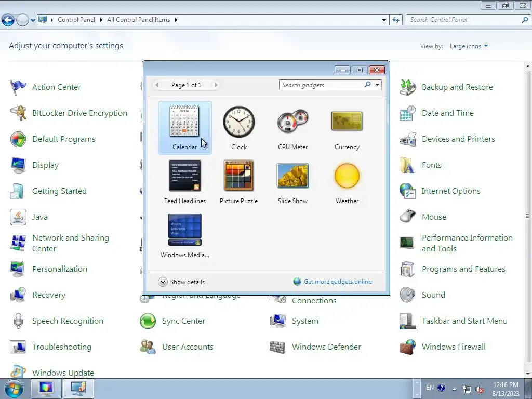Go to next gadget gallery page
The width and height of the screenshot is (532, 399).
216,85
